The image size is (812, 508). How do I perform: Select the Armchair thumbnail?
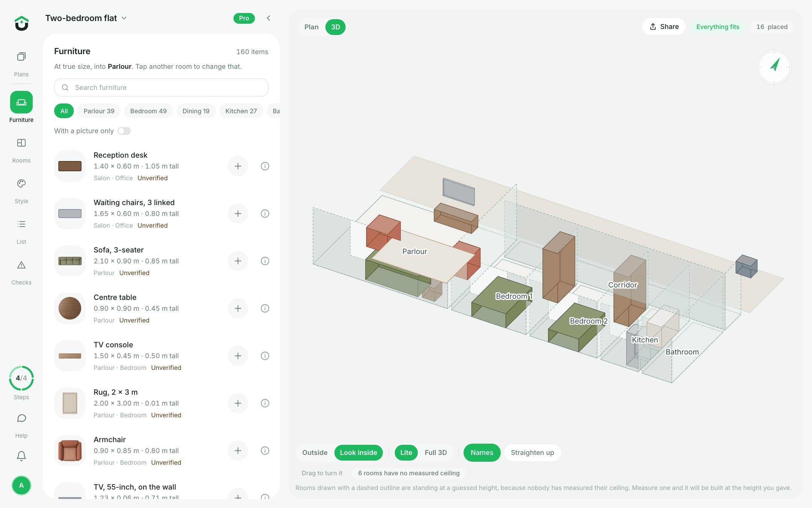pyautogui.click(x=70, y=450)
